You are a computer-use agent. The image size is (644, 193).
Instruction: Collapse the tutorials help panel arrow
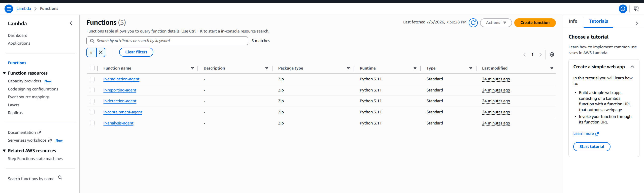point(637,23)
